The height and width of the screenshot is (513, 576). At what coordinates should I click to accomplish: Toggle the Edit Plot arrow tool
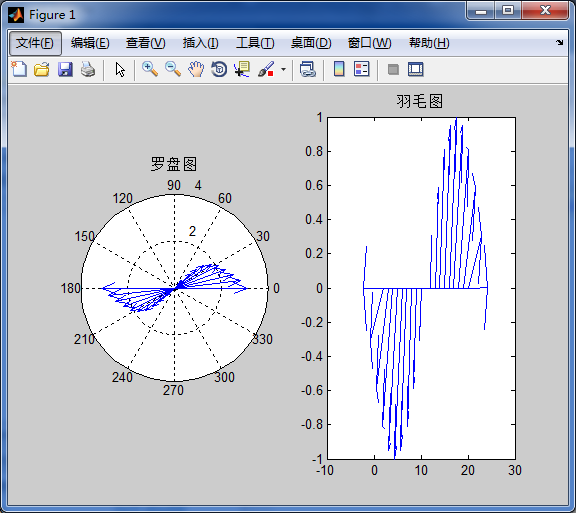(120, 69)
